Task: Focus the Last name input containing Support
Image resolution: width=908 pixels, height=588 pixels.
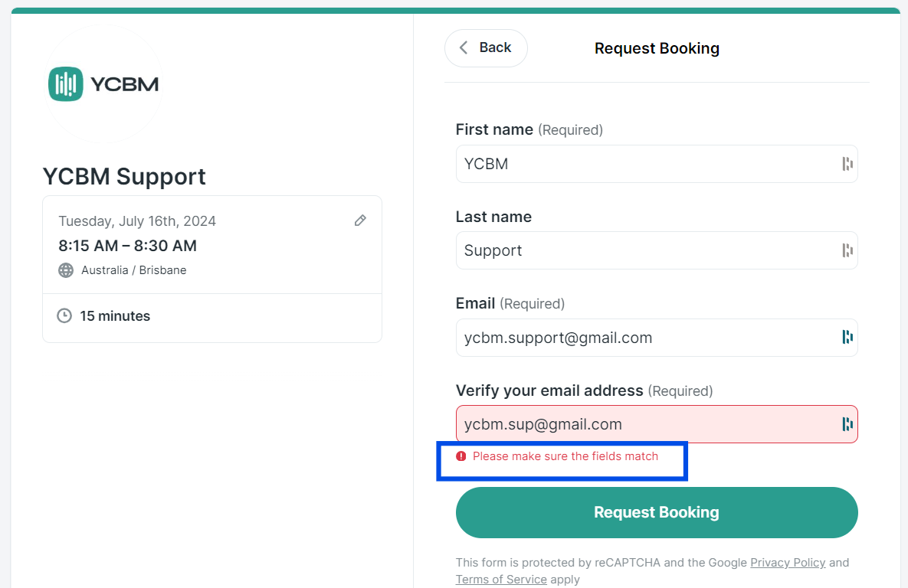Action: pyautogui.click(x=657, y=250)
